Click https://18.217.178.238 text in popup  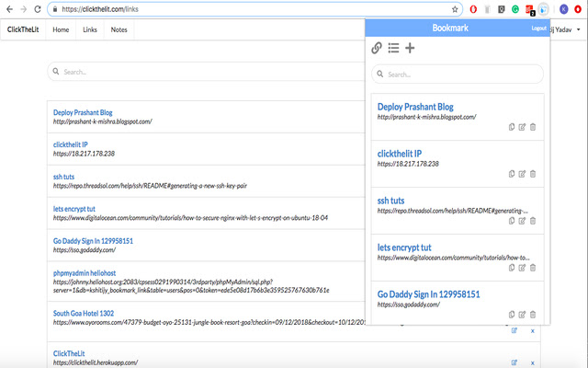coord(408,164)
